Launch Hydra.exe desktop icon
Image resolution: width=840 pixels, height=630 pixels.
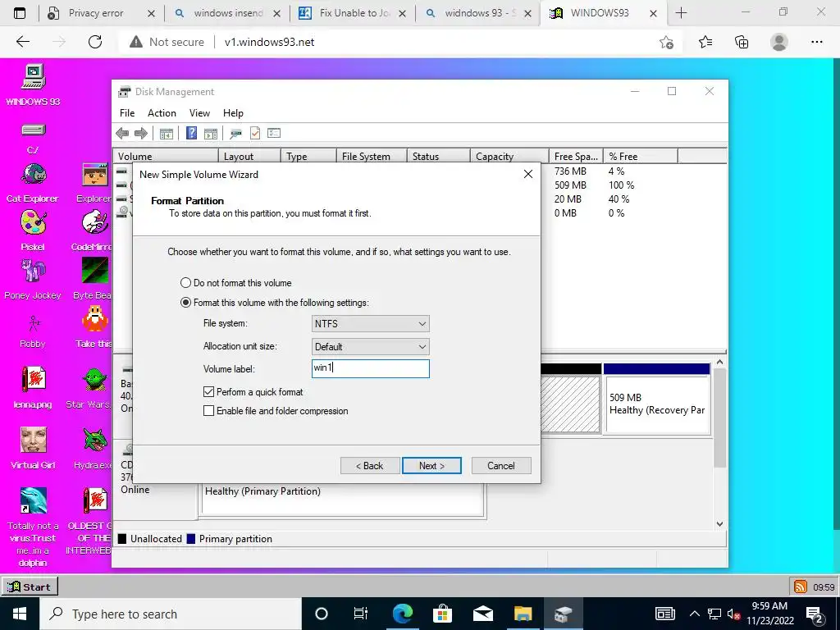tap(94, 449)
